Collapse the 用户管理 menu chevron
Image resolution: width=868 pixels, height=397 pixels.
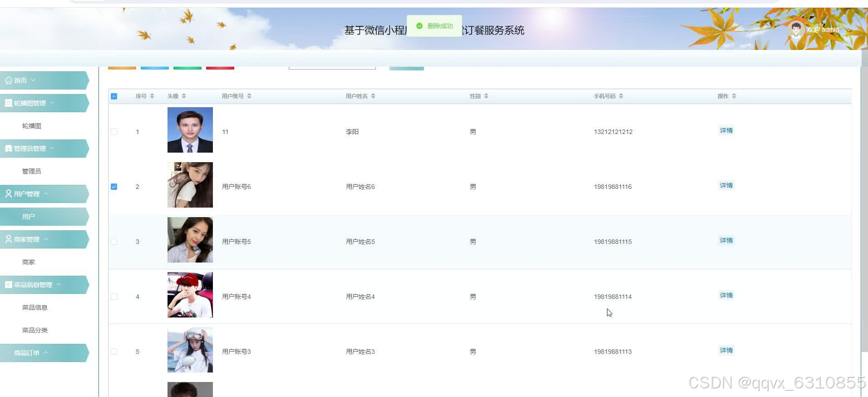coord(46,194)
